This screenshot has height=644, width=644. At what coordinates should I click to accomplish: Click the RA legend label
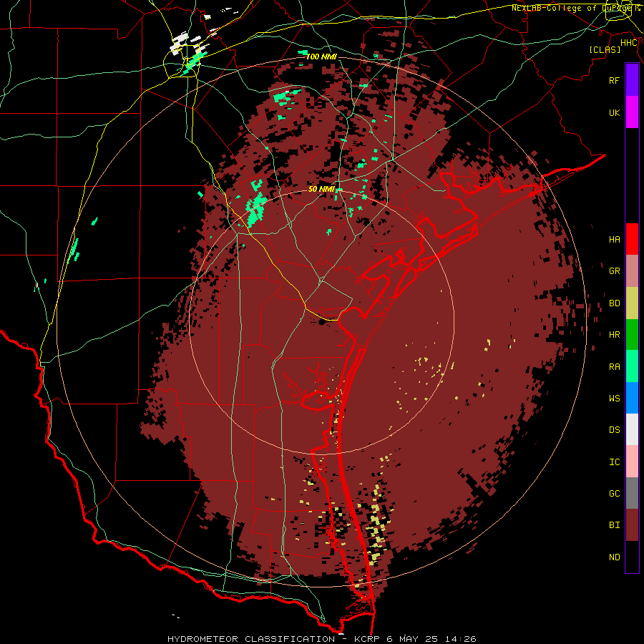(614, 367)
